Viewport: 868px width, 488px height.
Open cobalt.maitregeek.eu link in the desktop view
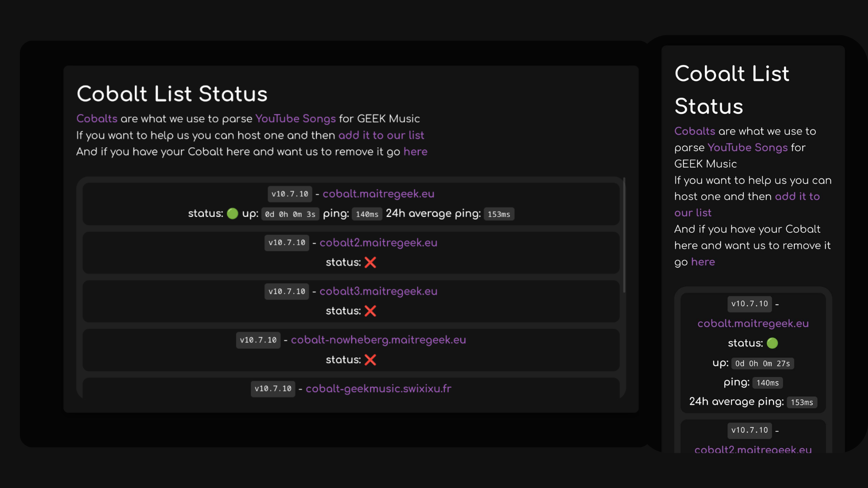[x=378, y=194]
